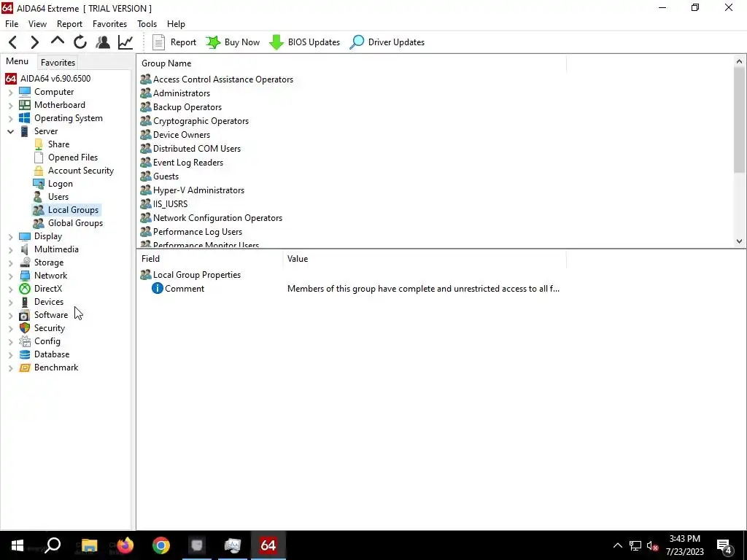Open the user icon in the toolbar

pyautogui.click(x=103, y=42)
